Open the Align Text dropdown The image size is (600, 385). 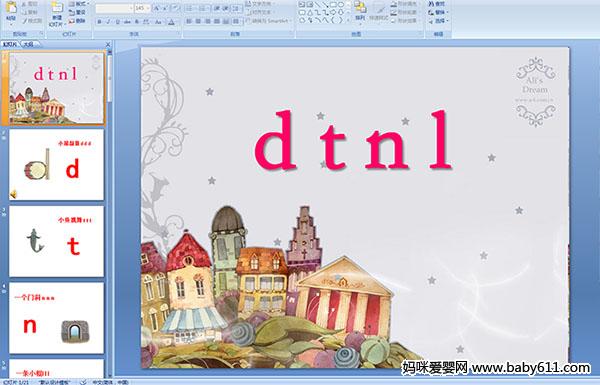pyautogui.click(x=260, y=12)
